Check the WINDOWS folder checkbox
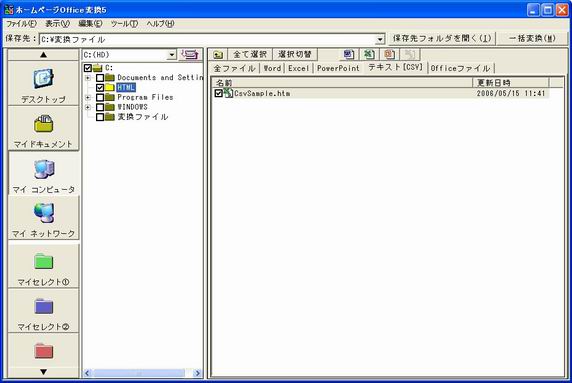The width and height of the screenshot is (572, 383). coord(100,107)
